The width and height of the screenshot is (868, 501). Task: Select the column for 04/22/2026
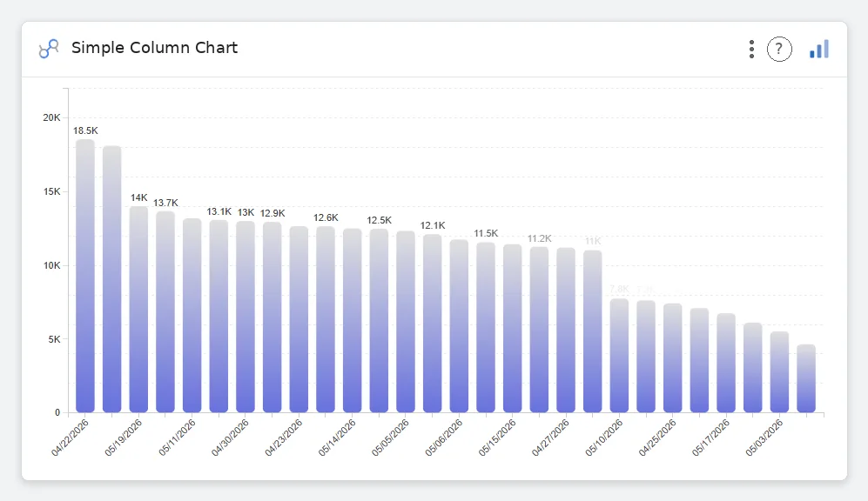(x=85, y=276)
